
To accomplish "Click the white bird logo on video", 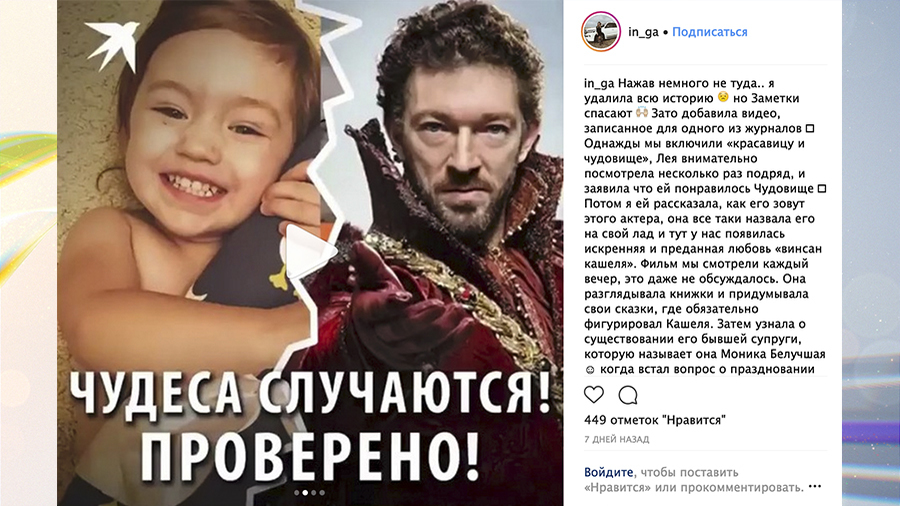I will (x=112, y=45).
